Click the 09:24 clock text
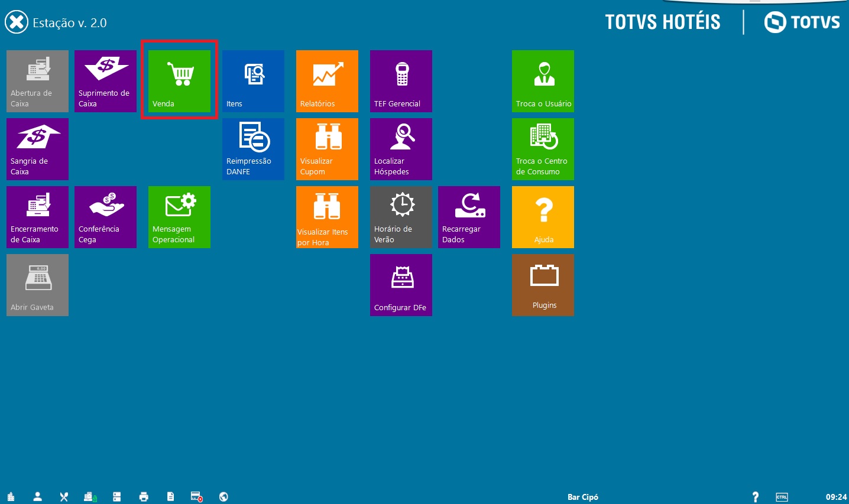 [x=836, y=497]
